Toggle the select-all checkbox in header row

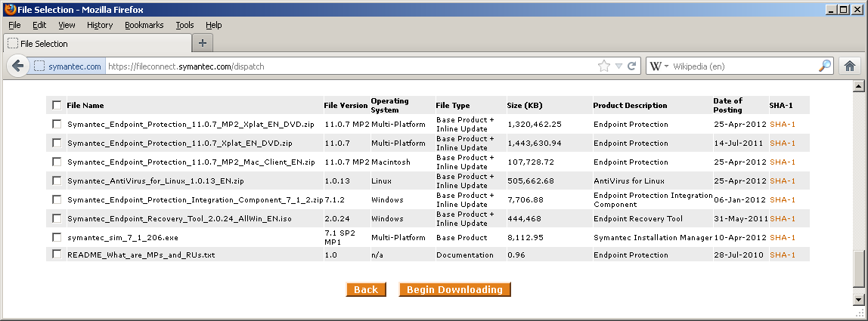point(57,105)
